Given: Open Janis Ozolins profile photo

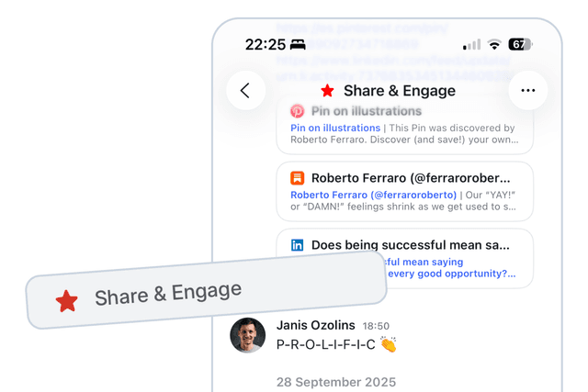Looking at the screenshot, I should pyautogui.click(x=247, y=335).
